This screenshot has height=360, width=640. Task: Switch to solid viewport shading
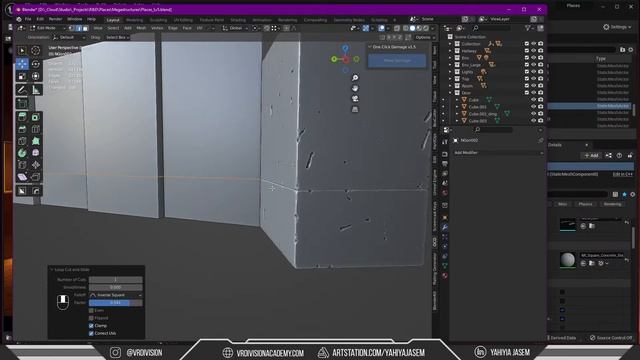(x=413, y=28)
